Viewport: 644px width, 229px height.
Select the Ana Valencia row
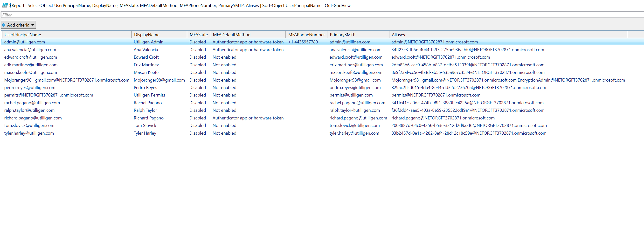[146, 50]
